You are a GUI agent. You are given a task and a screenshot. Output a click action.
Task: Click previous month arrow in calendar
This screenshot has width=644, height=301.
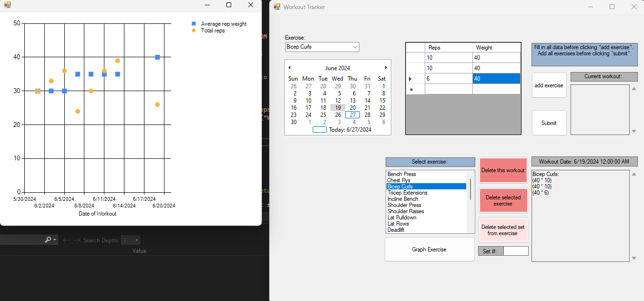tap(289, 68)
